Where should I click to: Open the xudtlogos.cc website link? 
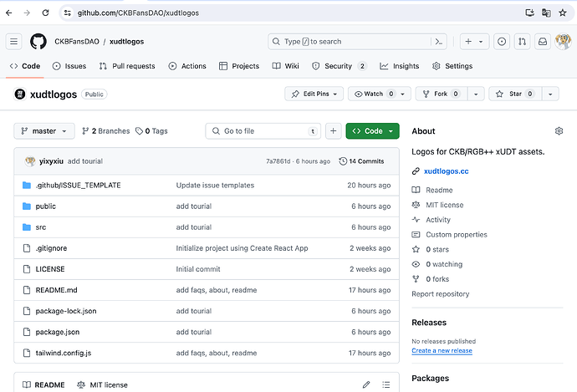point(446,171)
